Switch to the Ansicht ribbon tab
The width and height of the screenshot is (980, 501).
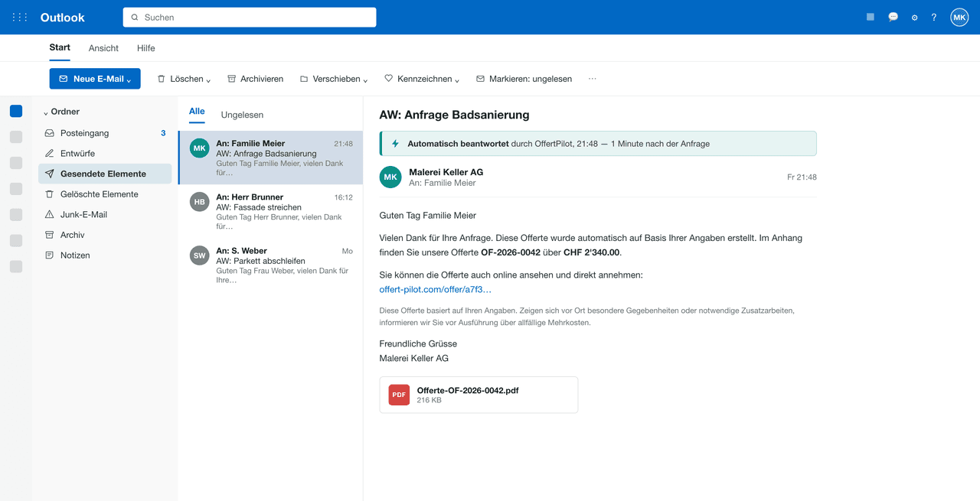tap(103, 48)
